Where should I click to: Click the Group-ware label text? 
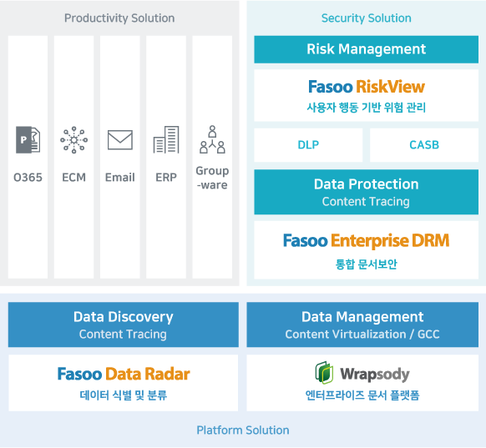pos(212,178)
